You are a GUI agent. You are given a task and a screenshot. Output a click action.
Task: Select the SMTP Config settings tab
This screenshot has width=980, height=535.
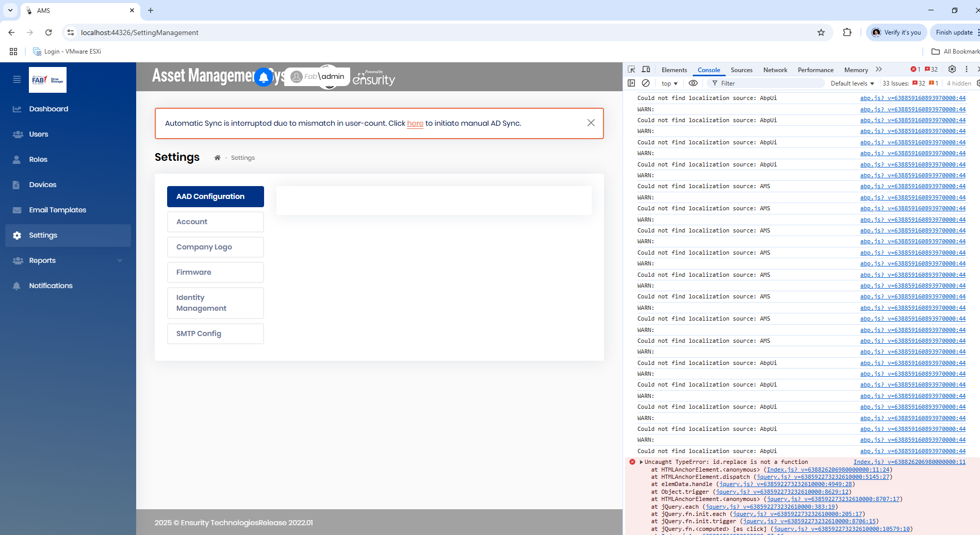(215, 333)
